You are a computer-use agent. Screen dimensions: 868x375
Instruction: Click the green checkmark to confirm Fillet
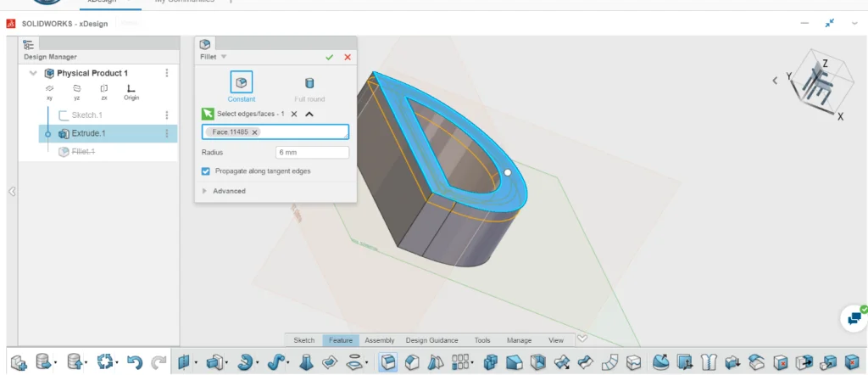(x=329, y=57)
